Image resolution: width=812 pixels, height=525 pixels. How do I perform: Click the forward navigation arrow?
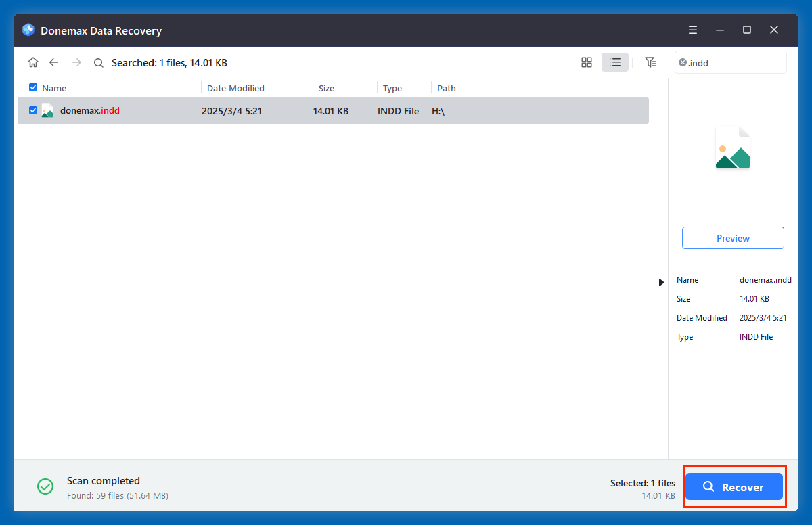76,62
